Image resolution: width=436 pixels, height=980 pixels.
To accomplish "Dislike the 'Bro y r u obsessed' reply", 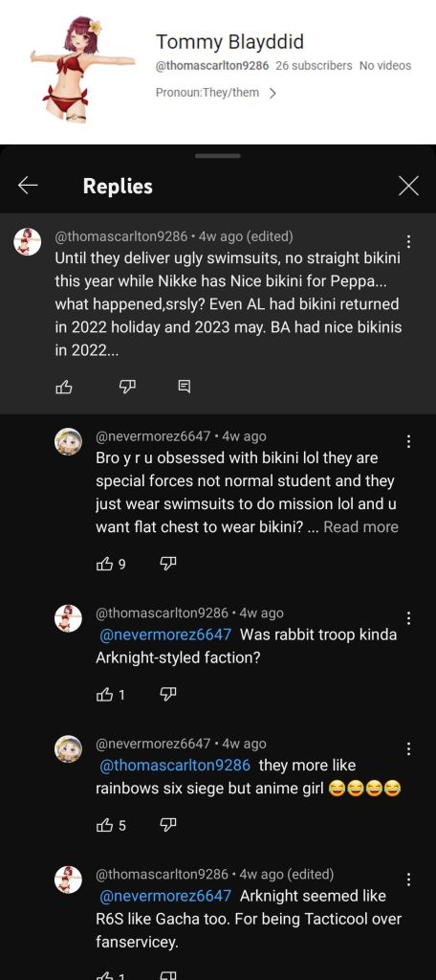I will tap(168, 565).
